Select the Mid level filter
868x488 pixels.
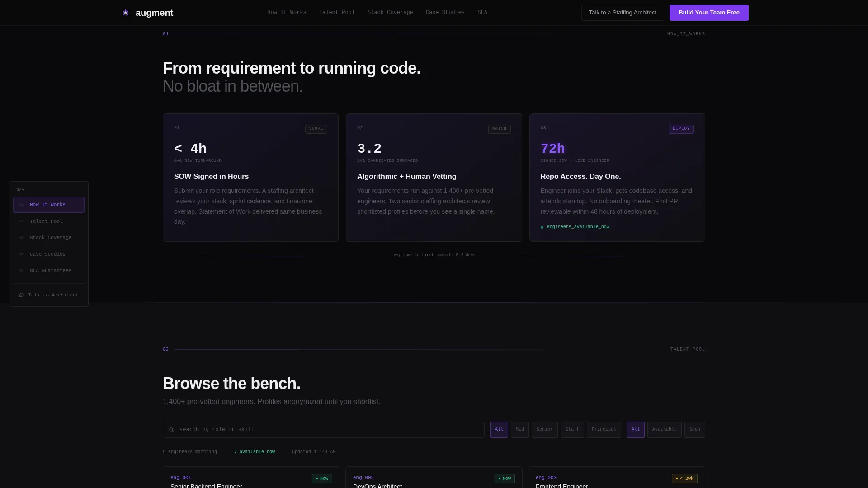click(519, 430)
